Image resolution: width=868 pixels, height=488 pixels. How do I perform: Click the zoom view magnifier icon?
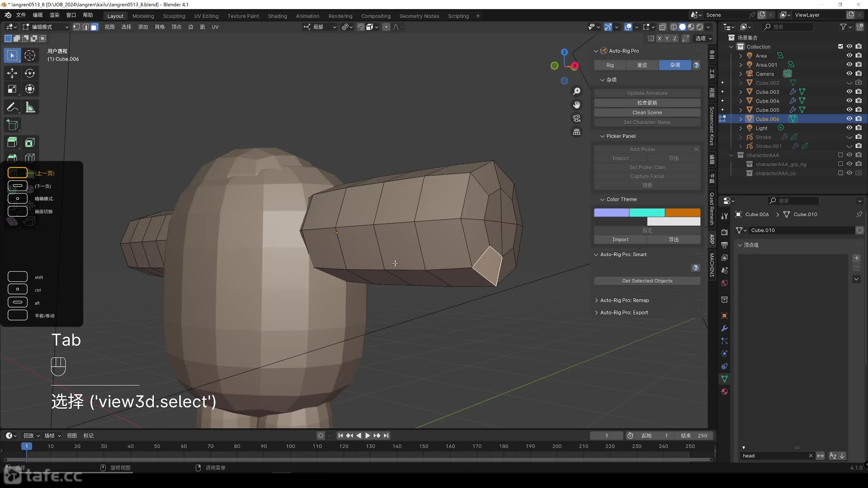pyautogui.click(x=576, y=91)
